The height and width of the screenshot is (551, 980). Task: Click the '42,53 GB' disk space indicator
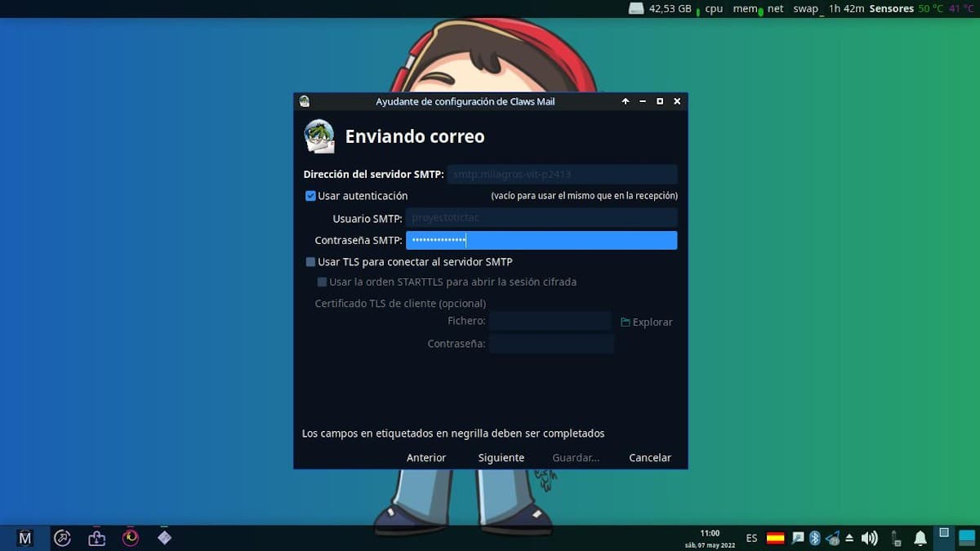[670, 8]
